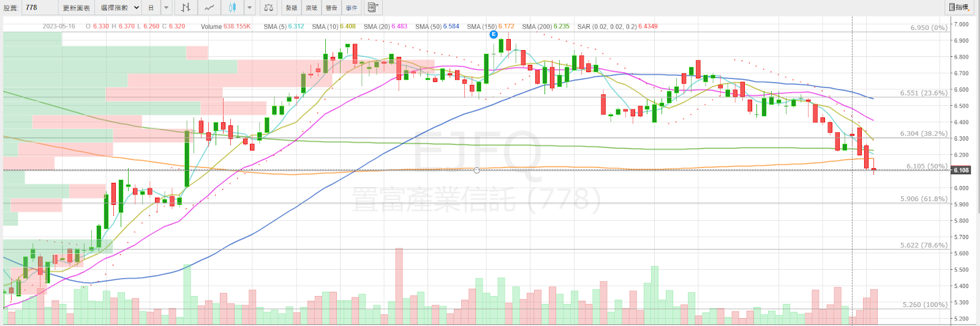This screenshot has width=980, height=326.
Task: Expand the chart type dropdown arrow
Action: [249, 8]
